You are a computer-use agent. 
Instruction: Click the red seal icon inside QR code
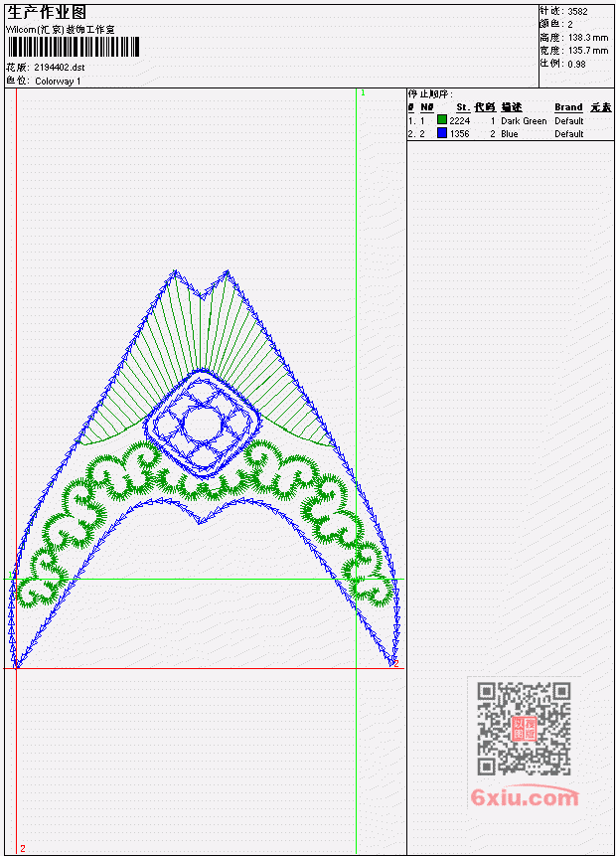pyautogui.click(x=524, y=729)
